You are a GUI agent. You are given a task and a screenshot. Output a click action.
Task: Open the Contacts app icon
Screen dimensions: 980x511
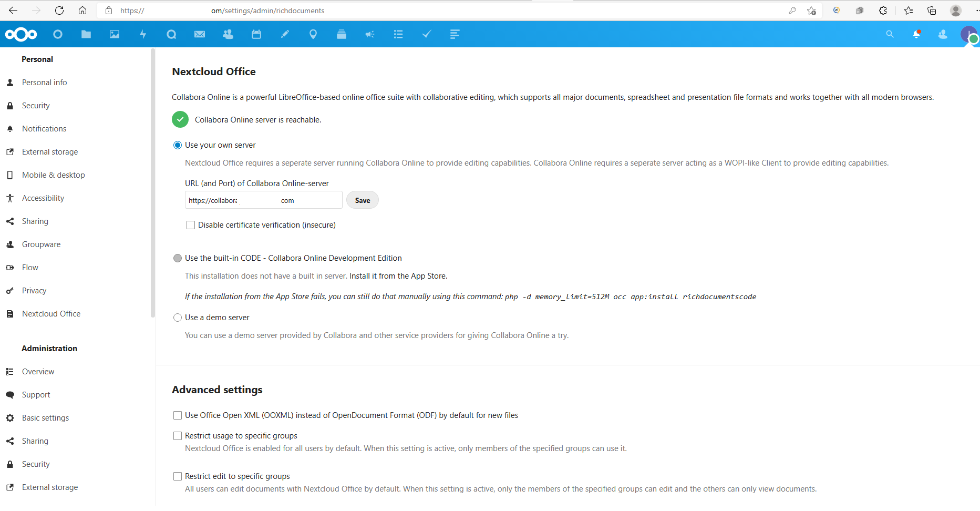coord(228,34)
